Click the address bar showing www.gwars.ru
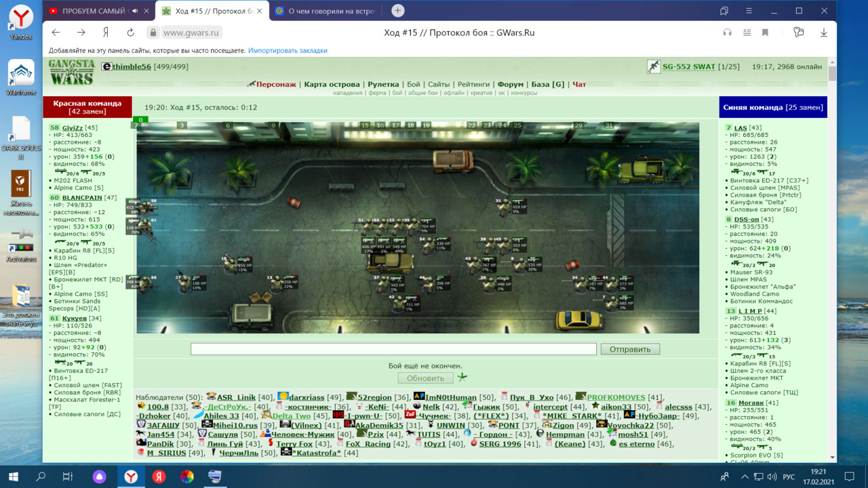The width and height of the screenshot is (868, 488). (193, 33)
